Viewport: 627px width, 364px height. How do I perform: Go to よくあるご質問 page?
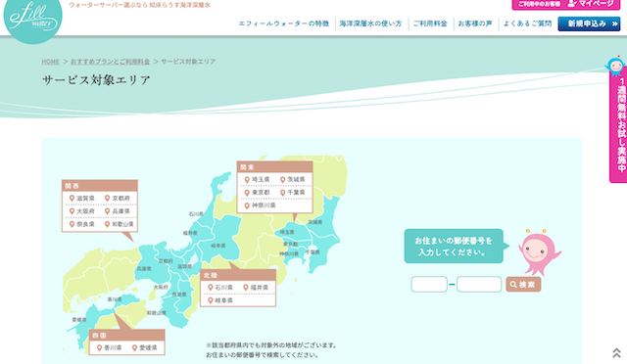[x=527, y=23]
